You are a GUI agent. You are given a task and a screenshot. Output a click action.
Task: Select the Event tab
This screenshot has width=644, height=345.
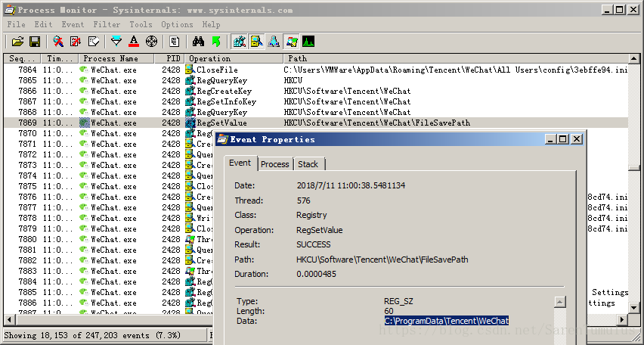pyautogui.click(x=240, y=163)
